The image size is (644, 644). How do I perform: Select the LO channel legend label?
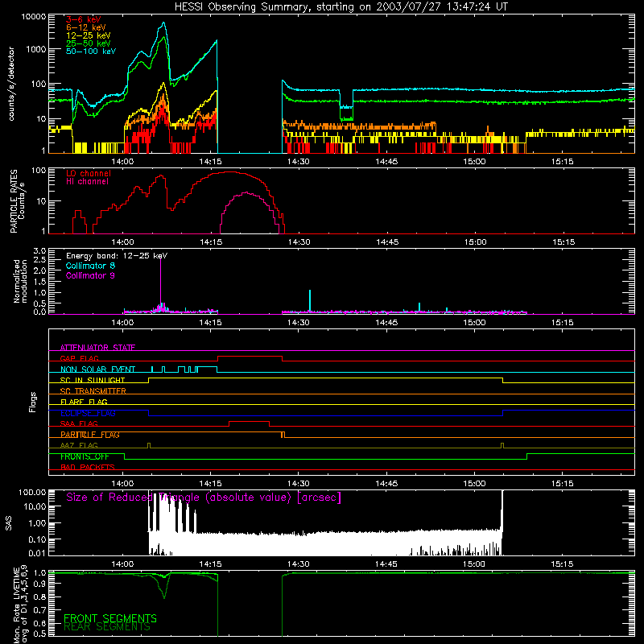point(89,173)
